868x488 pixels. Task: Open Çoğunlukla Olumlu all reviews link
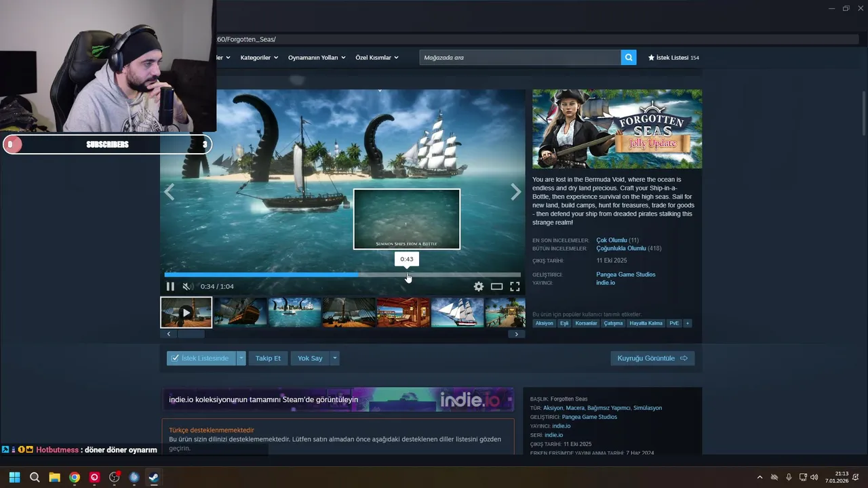pos(621,248)
